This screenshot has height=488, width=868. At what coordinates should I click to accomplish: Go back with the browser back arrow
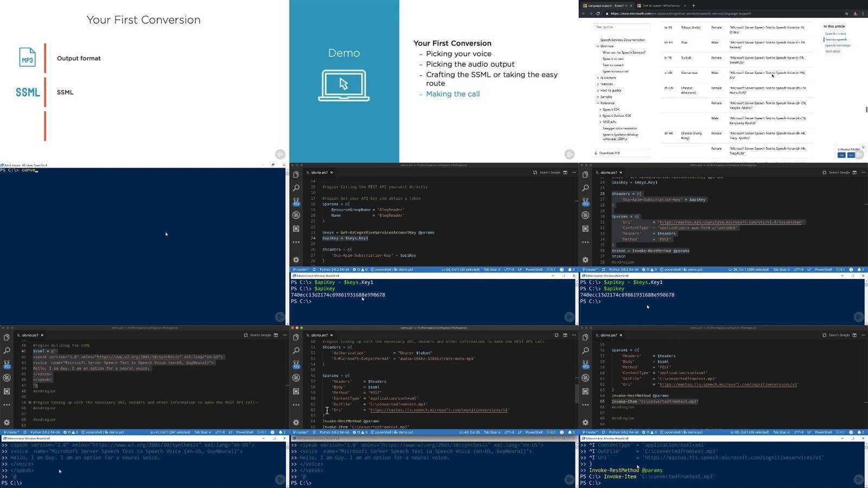pyautogui.click(x=584, y=14)
